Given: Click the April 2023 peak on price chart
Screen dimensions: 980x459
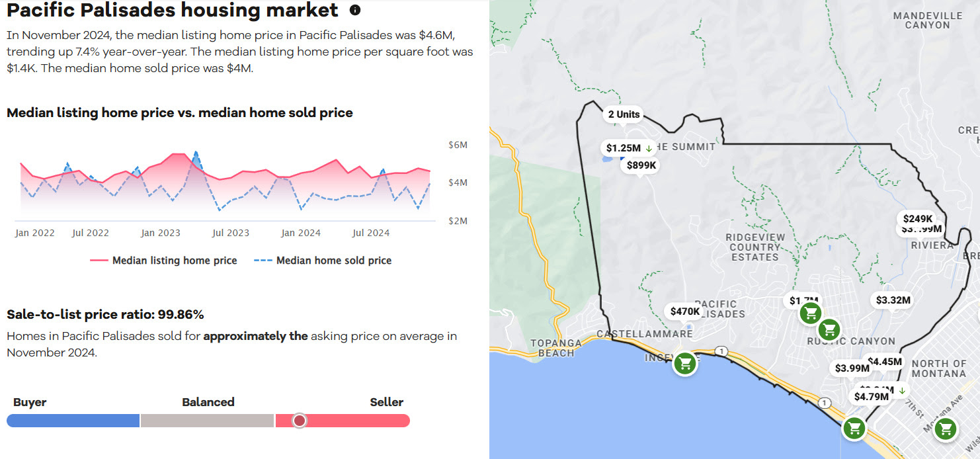Looking at the screenshot, I should click(x=196, y=153).
